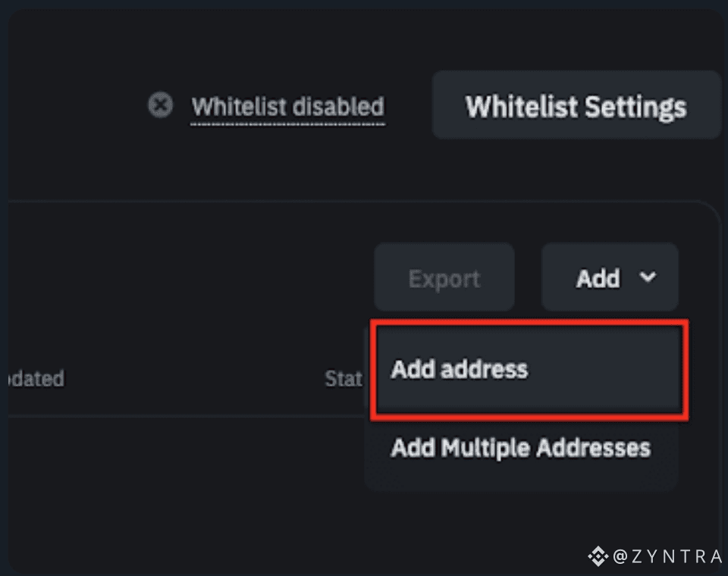Click empty space between Whitelist disabled and Whitelist Settings

pyautogui.click(x=409, y=106)
